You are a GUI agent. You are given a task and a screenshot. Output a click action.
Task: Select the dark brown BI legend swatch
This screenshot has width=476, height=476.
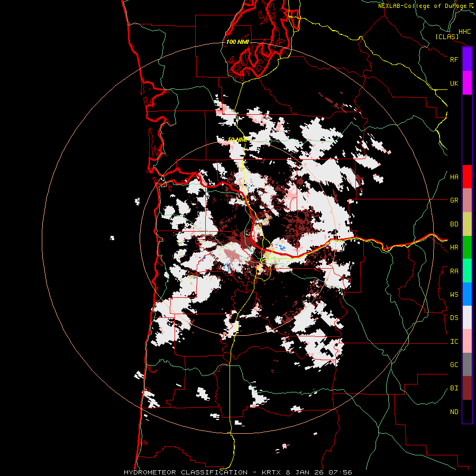click(x=467, y=388)
